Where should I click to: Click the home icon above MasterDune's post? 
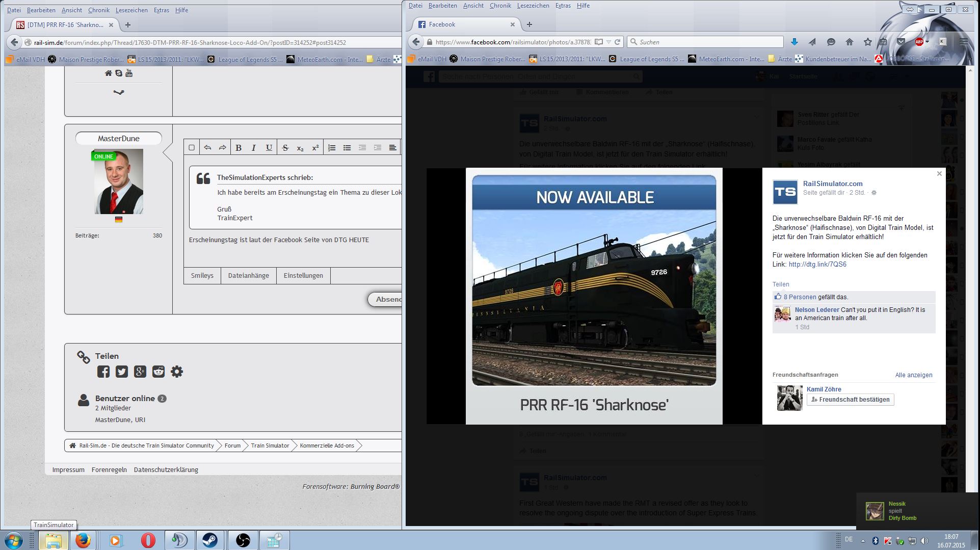(x=109, y=73)
